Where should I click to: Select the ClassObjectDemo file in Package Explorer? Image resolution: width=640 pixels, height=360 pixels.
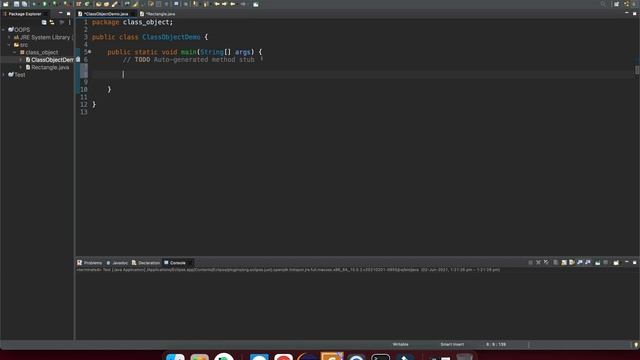coord(50,60)
